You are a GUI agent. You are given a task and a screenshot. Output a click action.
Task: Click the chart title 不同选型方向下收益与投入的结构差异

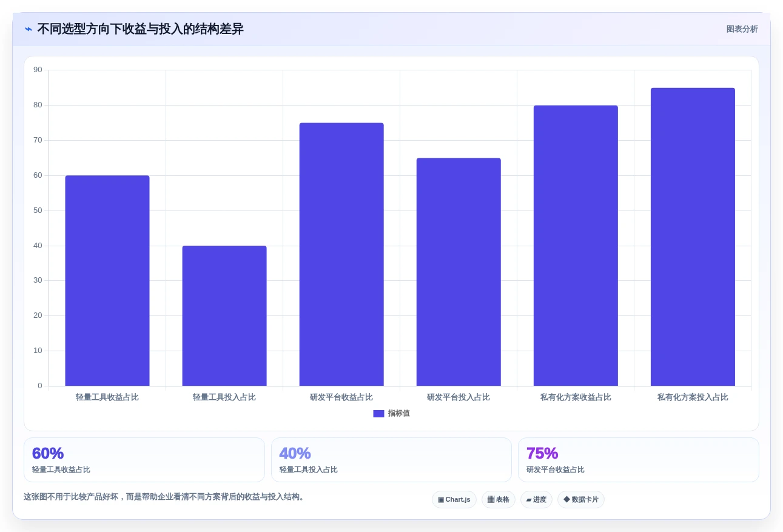140,29
